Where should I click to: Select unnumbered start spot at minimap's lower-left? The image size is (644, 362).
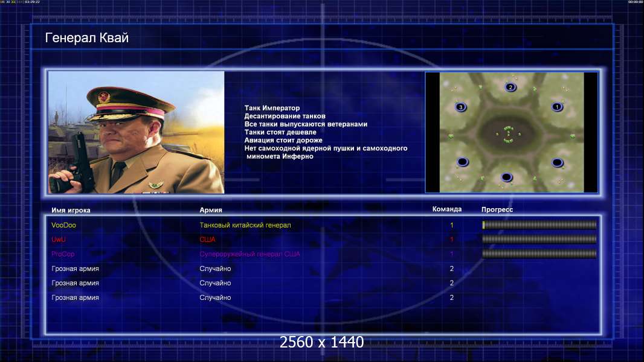(463, 162)
